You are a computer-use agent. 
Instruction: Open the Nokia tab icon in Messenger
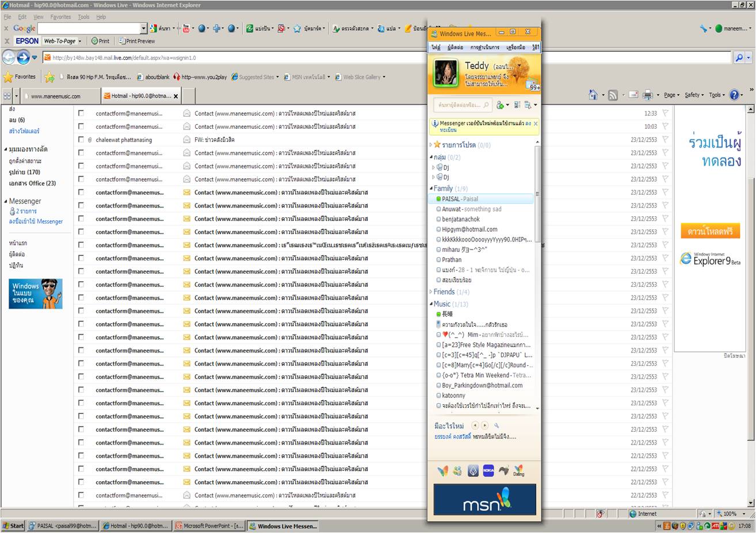click(488, 471)
